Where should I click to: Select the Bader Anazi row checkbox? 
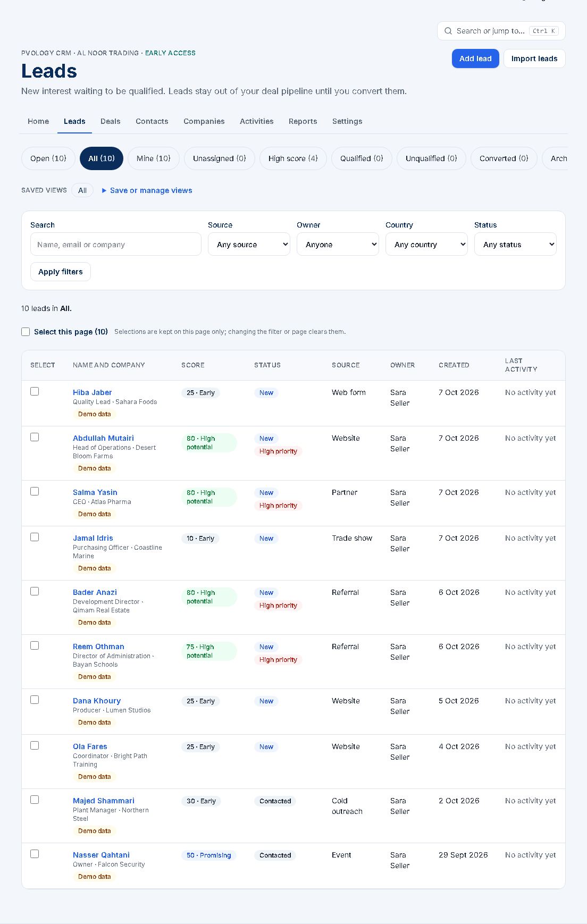pyautogui.click(x=35, y=591)
